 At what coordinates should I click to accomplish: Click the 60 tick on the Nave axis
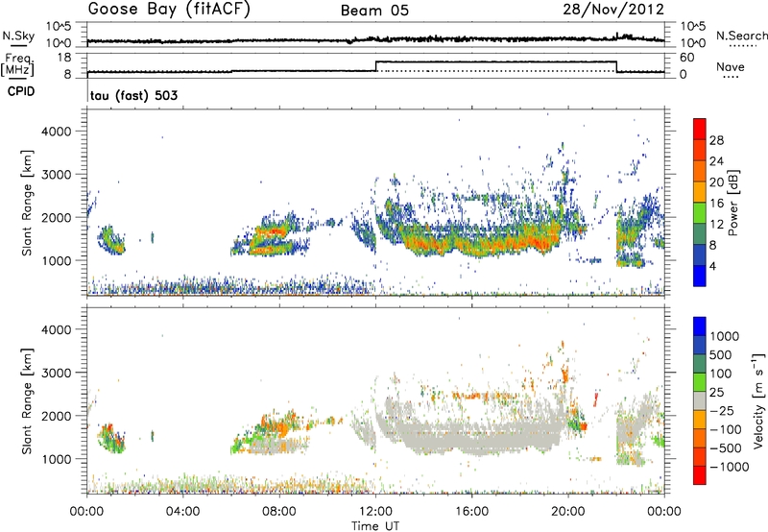pos(687,58)
